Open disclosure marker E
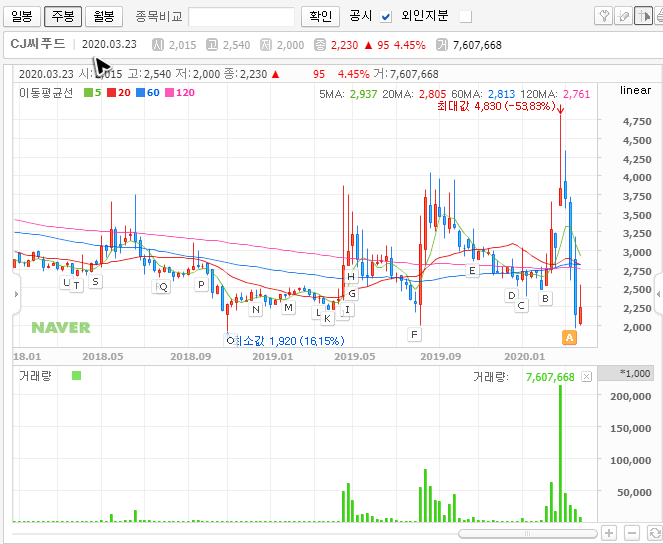Viewport: 663px width, 544px height. (472, 271)
